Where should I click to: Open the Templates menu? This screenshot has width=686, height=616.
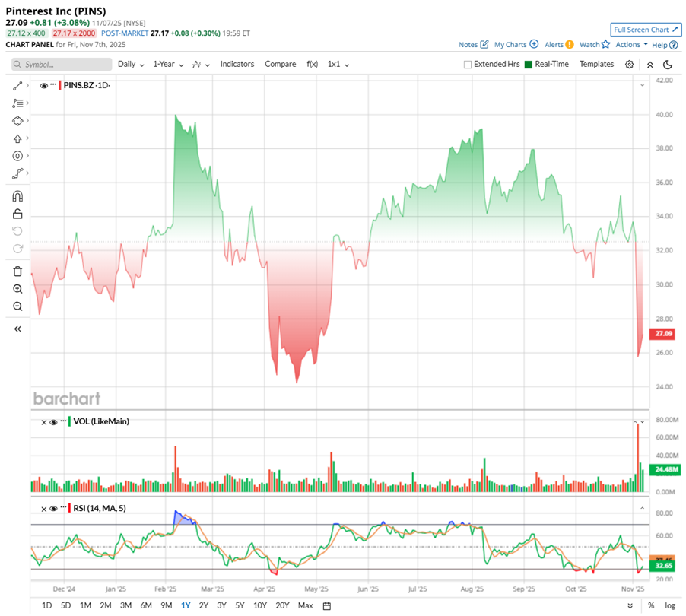597,65
